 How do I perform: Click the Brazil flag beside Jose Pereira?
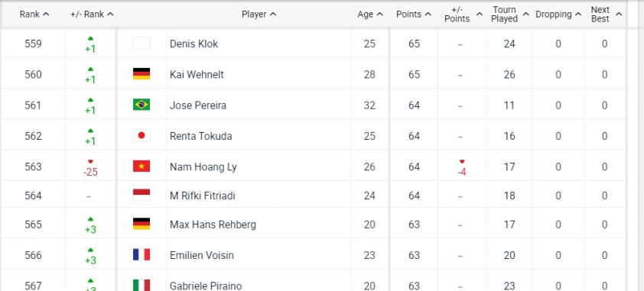(141, 105)
